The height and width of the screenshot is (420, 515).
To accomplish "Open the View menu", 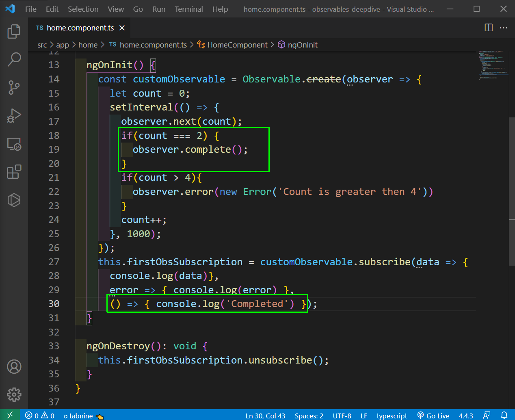I will [116, 9].
